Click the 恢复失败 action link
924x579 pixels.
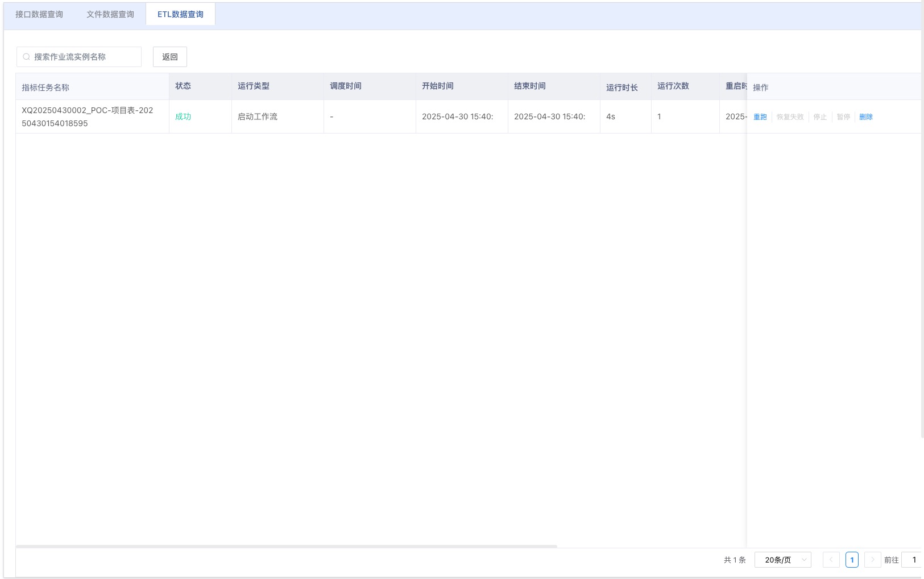tap(790, 117)
